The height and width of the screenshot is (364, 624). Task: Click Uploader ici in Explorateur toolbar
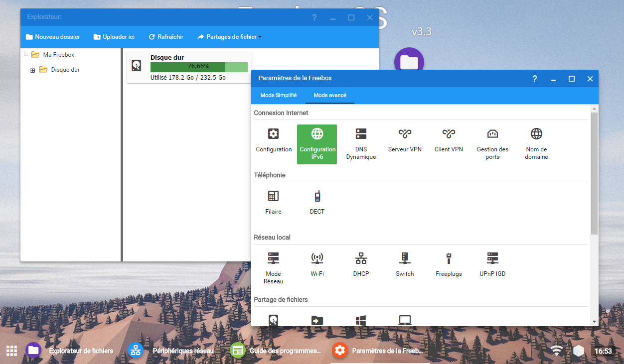[x=114, y=37]
